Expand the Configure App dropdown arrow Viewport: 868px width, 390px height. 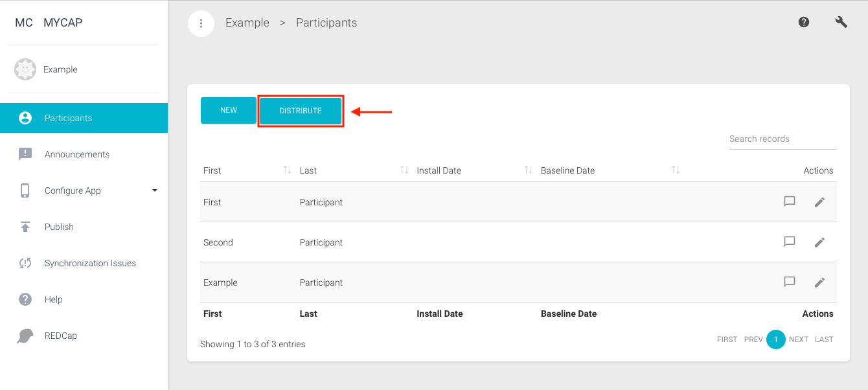pyautogui.click(x=154, y=190)
